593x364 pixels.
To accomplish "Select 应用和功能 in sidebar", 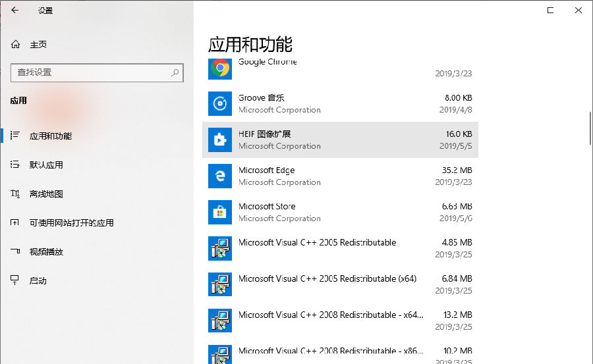I will [x=50, y=136].
